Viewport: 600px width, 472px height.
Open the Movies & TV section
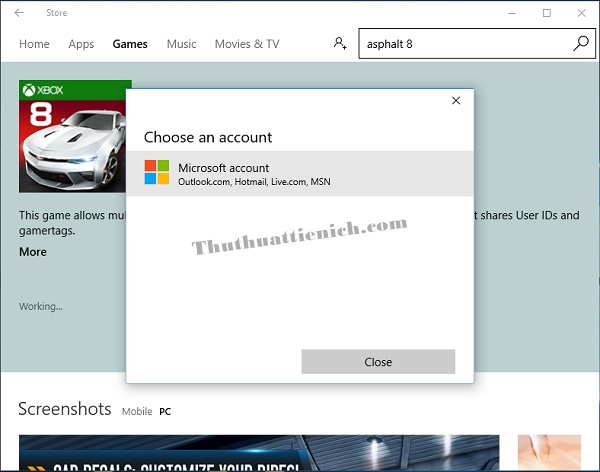tap(247, 44)
